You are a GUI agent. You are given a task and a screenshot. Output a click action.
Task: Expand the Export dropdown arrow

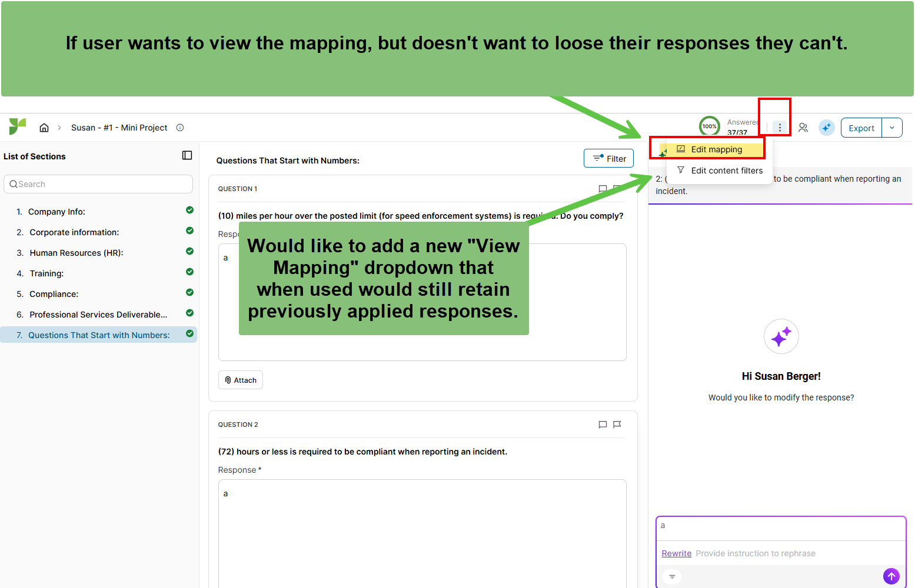[x=892, y=128]
